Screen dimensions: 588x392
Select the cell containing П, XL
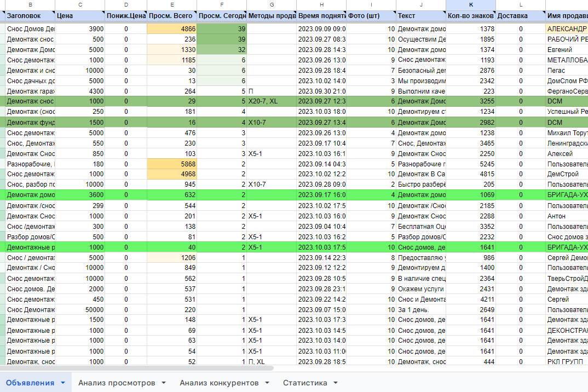[x=272, y=362]
